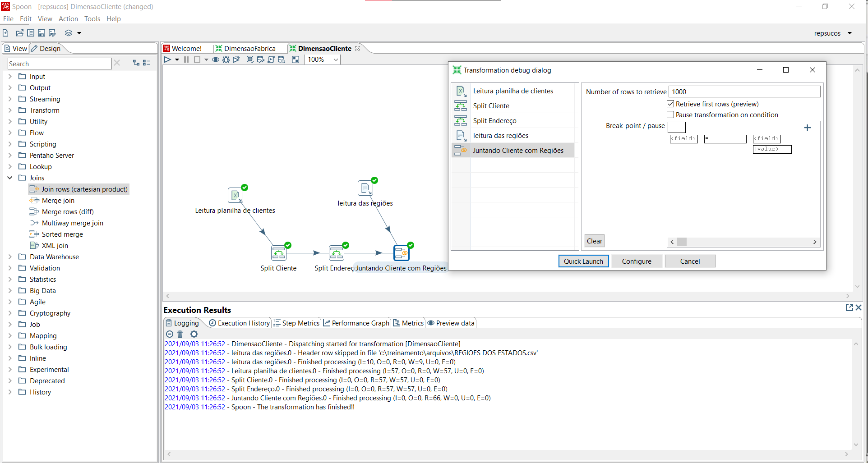Open the run options dropdown arrow
The height and width of the screenshot is (463, 868).
click(177, 60)
